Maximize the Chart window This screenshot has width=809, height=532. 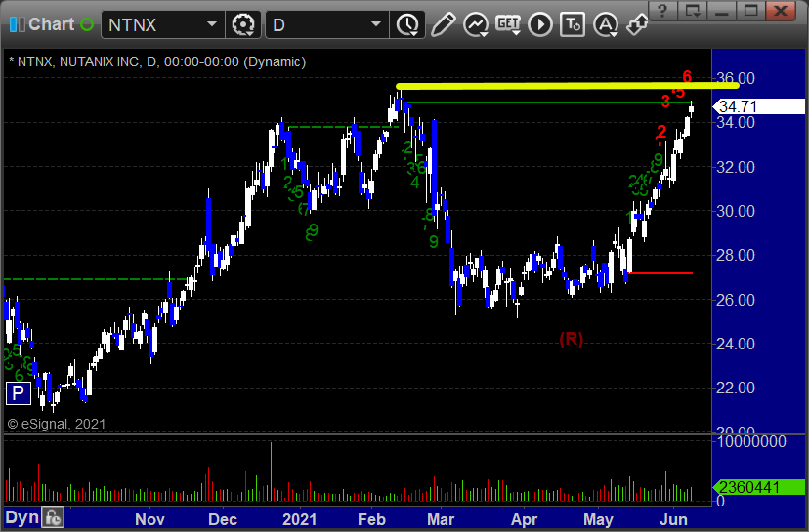click(751, 11)
